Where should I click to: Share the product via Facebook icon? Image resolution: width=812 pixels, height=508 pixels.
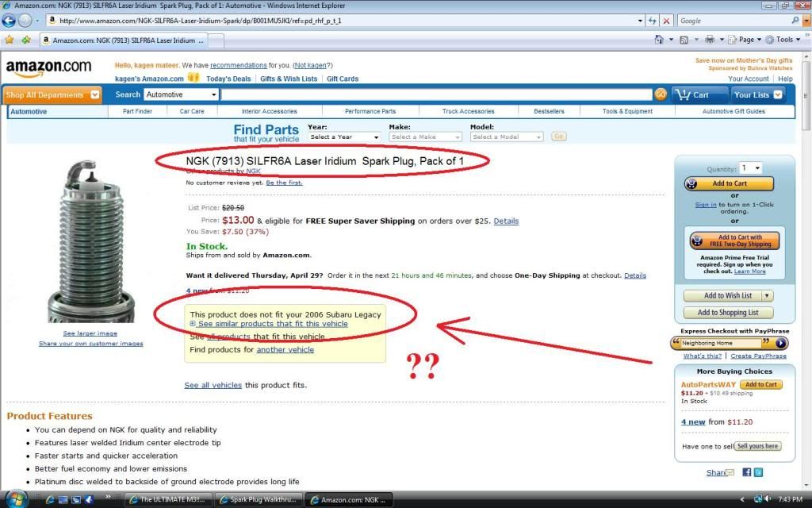[747, 472]
